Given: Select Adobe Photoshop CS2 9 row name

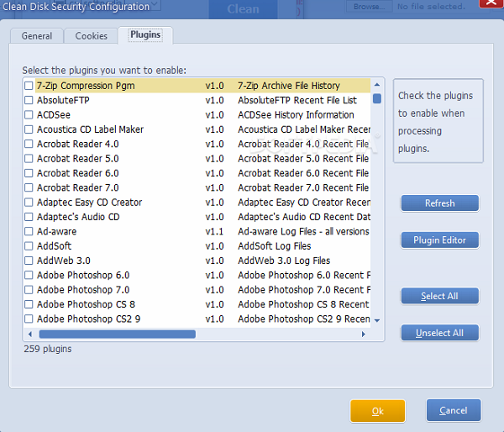Looking at the screenshot, I should point(88,319).
